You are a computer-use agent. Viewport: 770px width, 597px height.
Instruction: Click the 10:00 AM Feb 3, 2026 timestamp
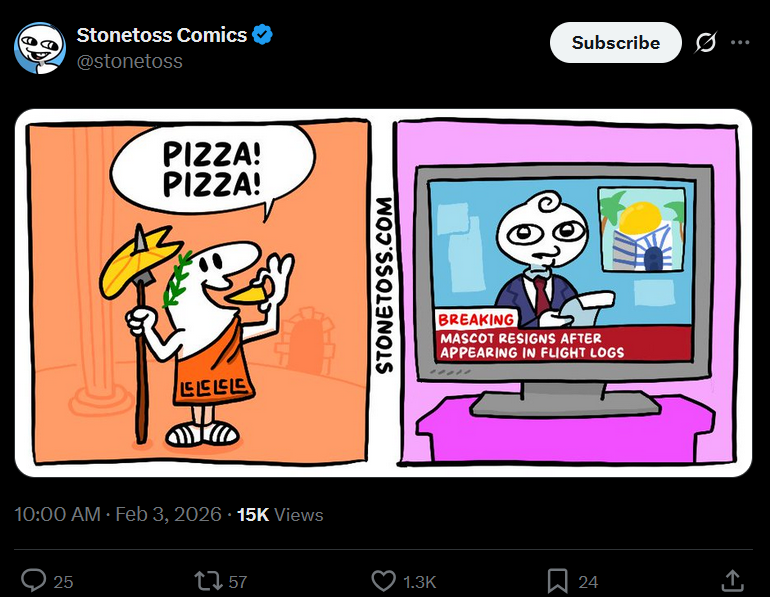point(118,515)
